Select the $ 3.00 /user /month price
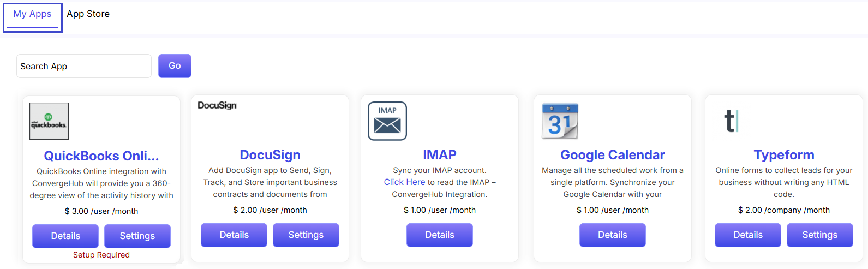This screenshot has width=868, height=269. tap(101, 211)
